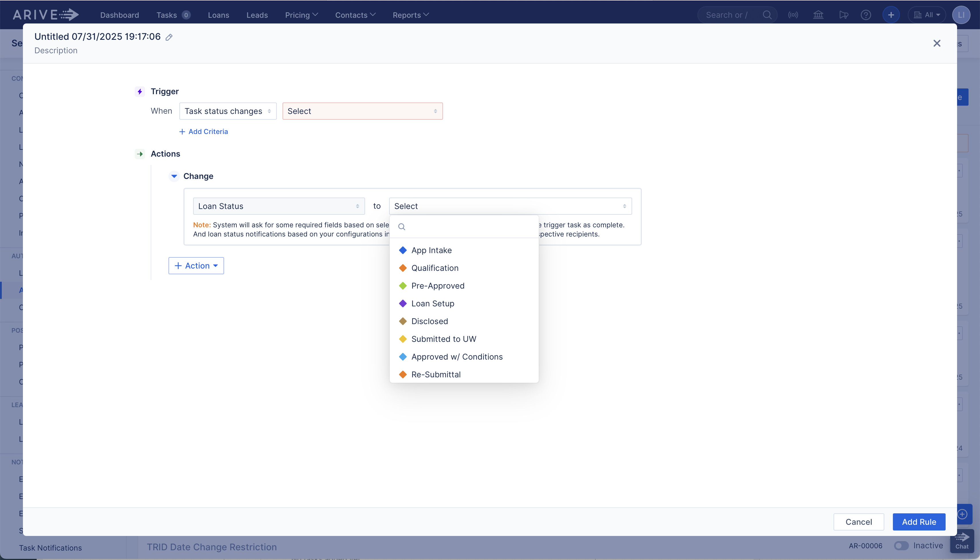Click the Add Rule button
This screenshot has height=560, width=980.
(x=919, y=522)
